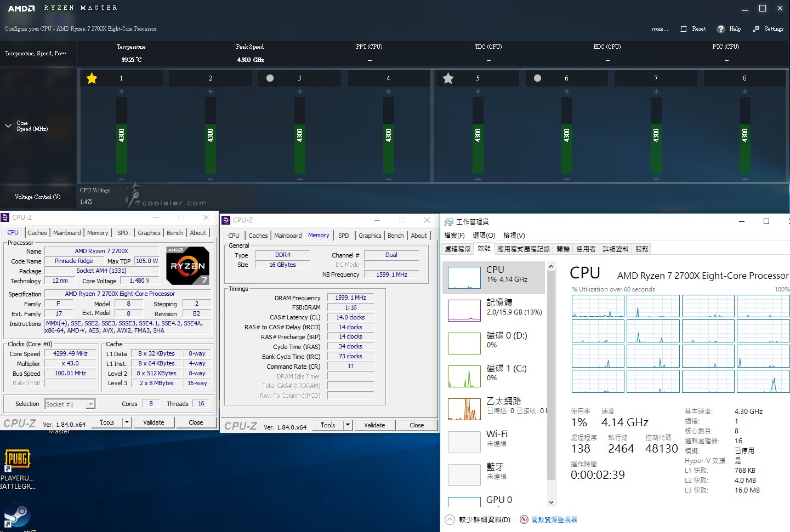Switch to 應用程式歷程記錄 tab in Task Manager
The image size is (790, 532).
coord(524,249)
